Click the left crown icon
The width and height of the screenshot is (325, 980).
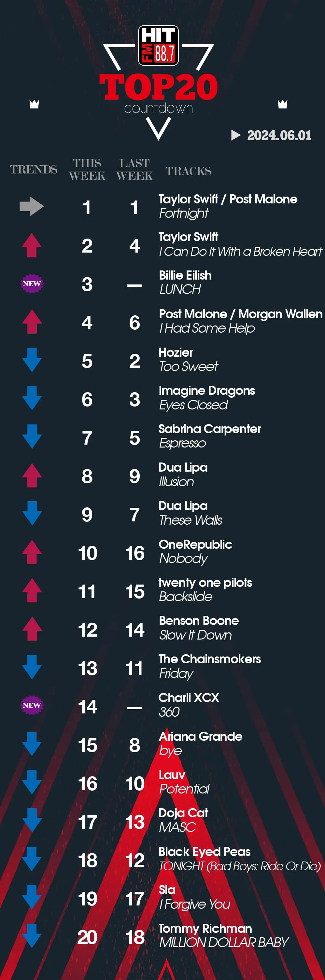click(x=34, y=104)
